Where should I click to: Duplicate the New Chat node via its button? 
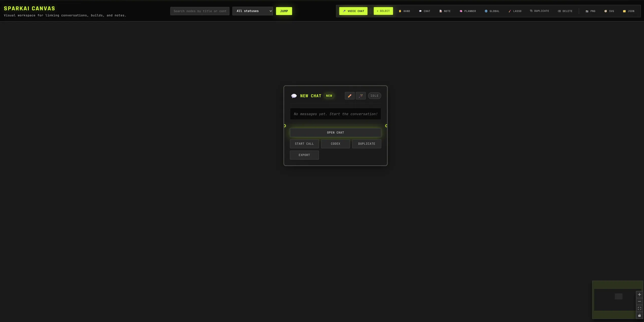tap(367, 144)
